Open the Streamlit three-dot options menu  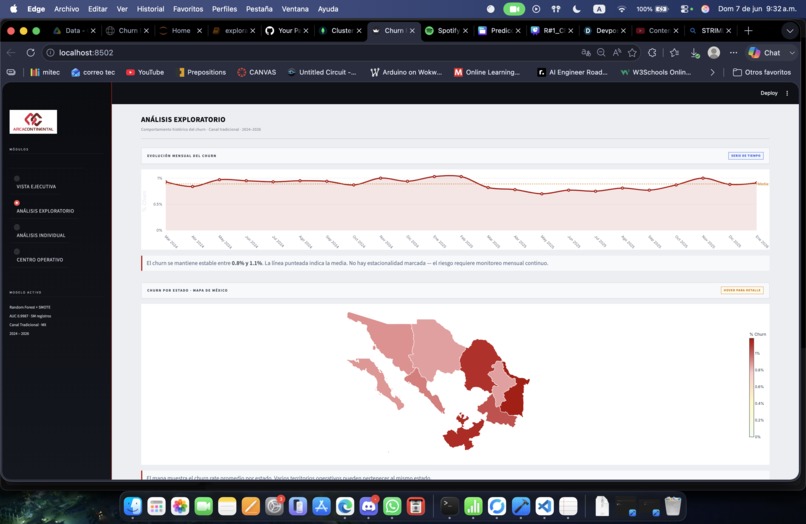(787, 93)
